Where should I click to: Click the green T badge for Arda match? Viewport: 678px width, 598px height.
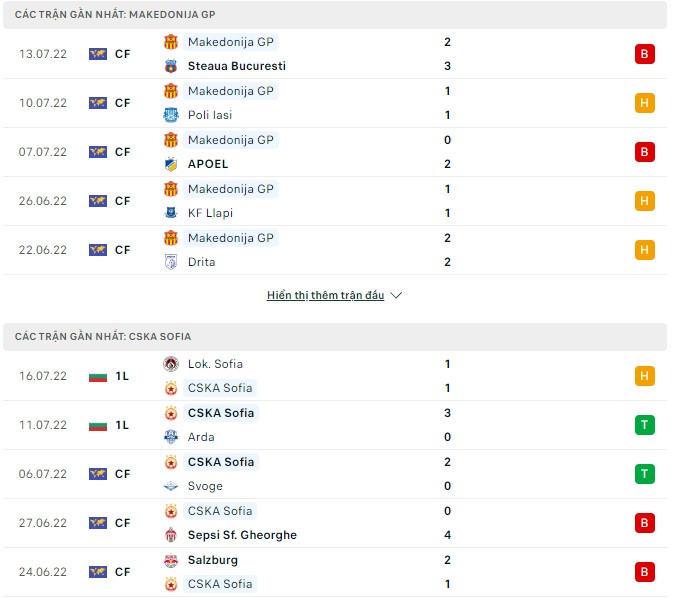click(x=644, y=425)
